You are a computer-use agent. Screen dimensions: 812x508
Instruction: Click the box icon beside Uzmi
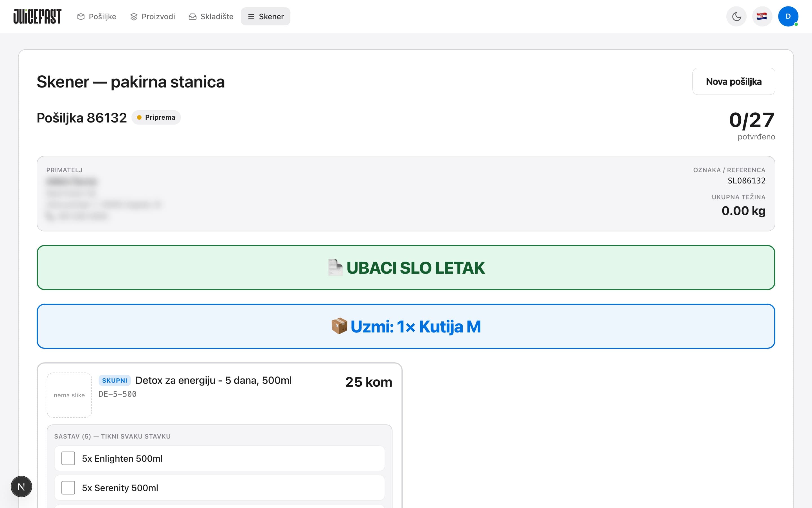(x=339, y=326)
